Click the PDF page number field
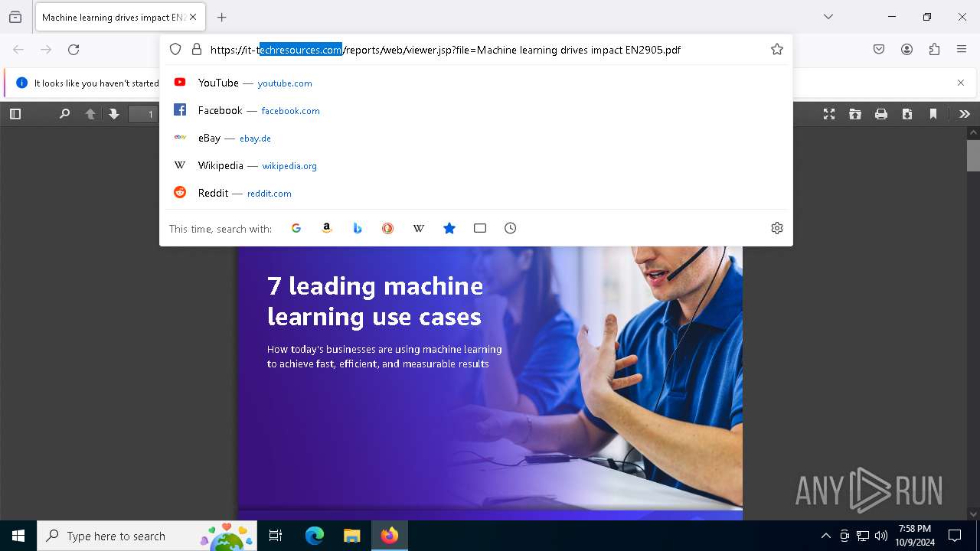The image size is (980, 551). pyautogui.click(x=144, y=114)
